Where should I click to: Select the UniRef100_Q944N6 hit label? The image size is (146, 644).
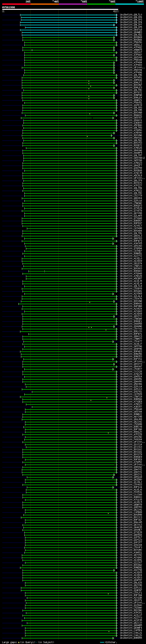pyautogui.click(x=131, y=326)
